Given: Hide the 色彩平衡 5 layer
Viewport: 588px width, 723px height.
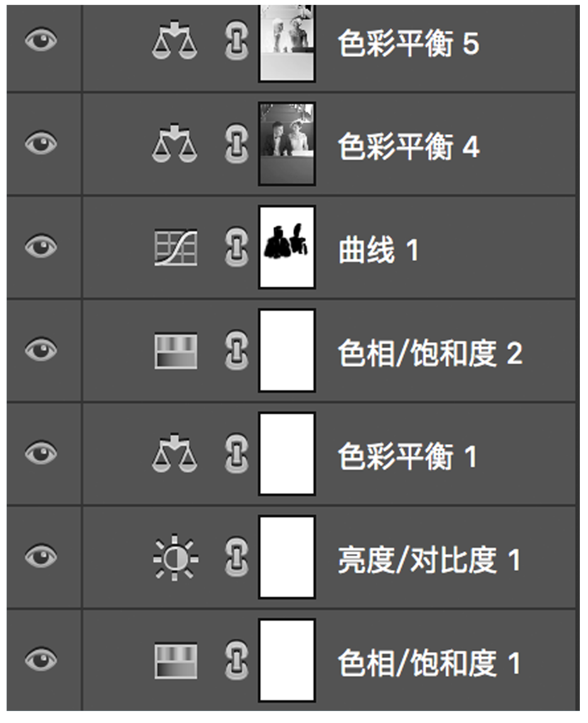Looking at the screenshot, I should point(41,41).
